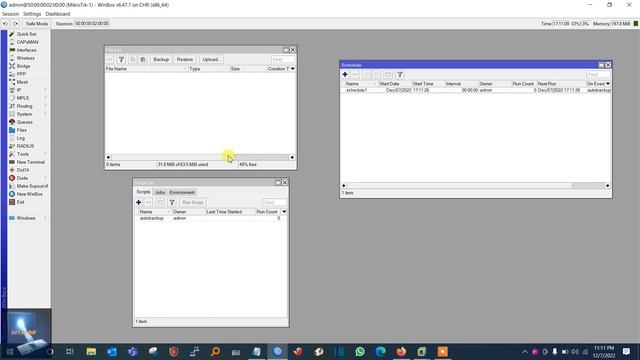Expand the Windows submenu
Image resolution: width=640 pixels, height=360 pixels.
pos(26,218)
